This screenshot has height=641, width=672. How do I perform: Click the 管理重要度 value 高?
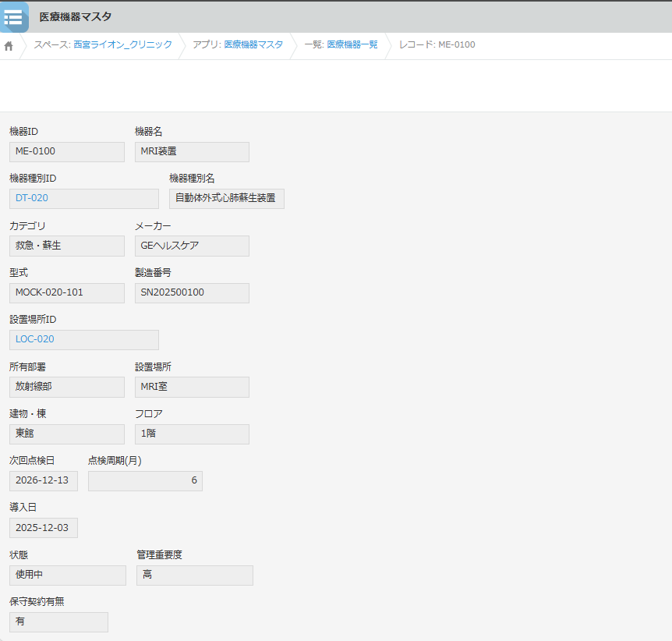click(x=195, y=575)
